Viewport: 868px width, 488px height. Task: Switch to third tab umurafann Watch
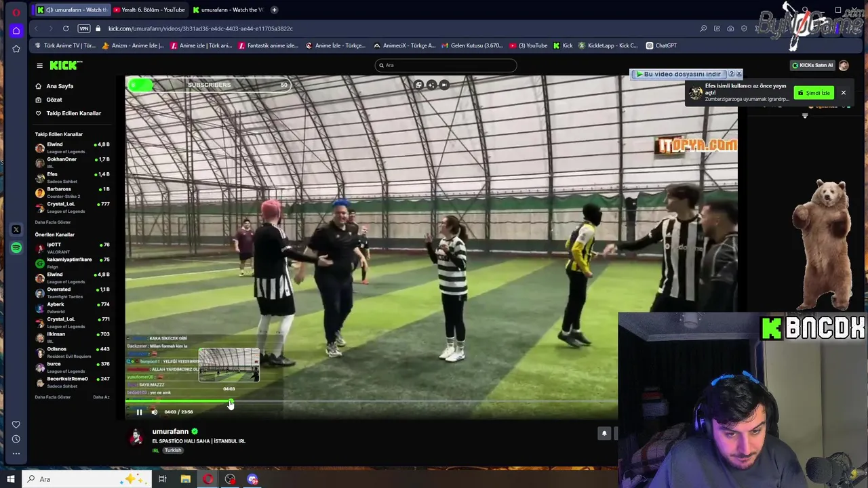click(x=228, y=9)
